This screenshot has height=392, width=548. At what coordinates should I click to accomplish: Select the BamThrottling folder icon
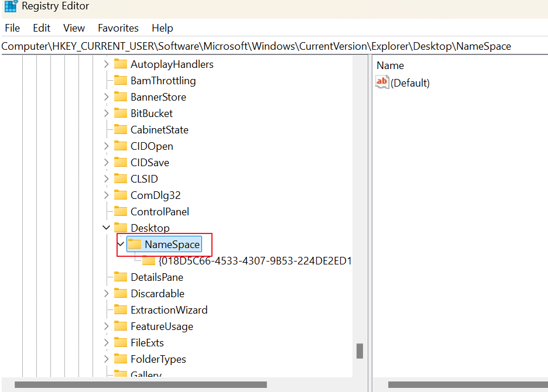click(121, 80)
